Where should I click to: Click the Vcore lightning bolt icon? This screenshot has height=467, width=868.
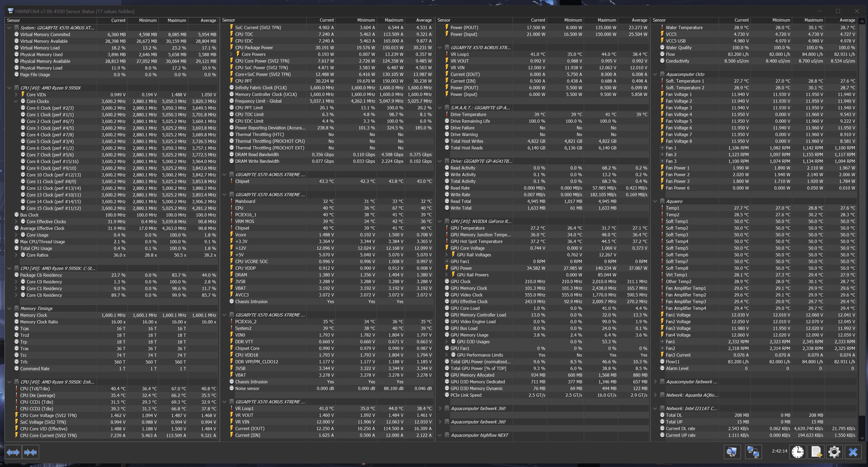(231, 235)
